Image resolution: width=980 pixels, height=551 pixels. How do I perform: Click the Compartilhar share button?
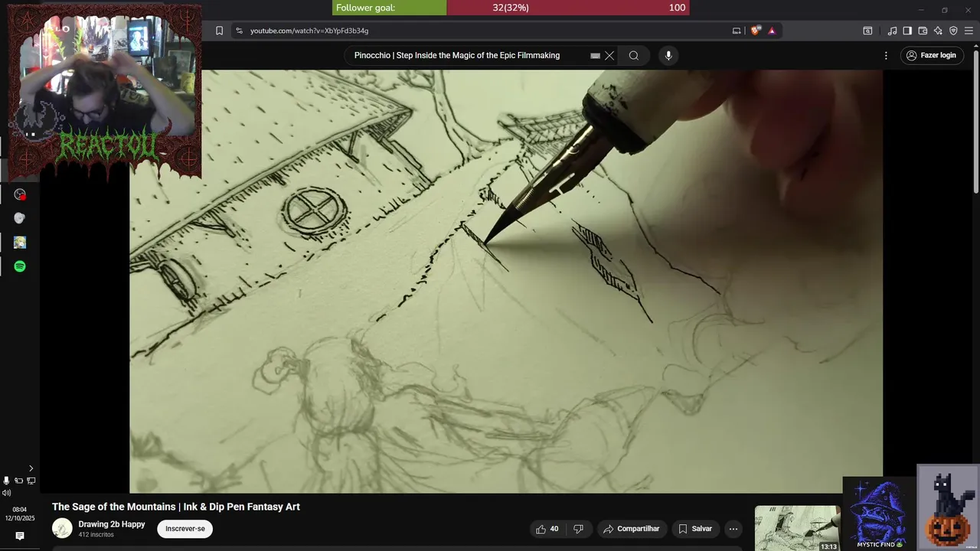point(631,529)
